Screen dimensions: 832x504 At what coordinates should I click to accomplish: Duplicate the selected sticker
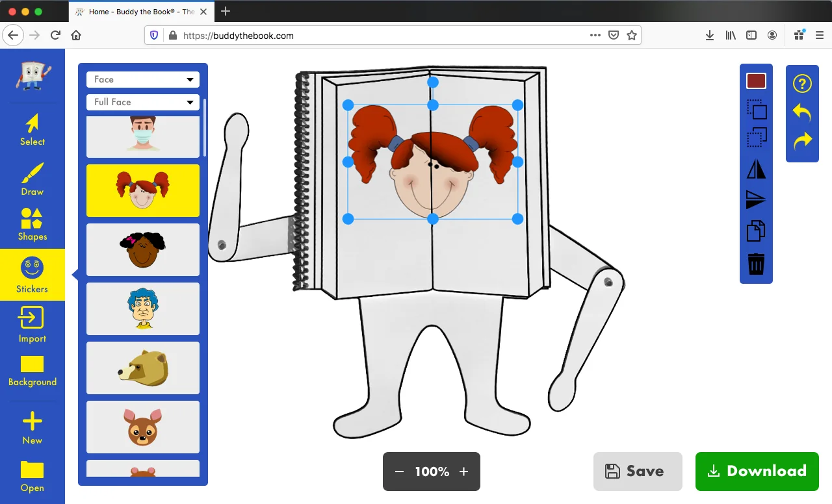pyautogui.click(x=757, y=231)
